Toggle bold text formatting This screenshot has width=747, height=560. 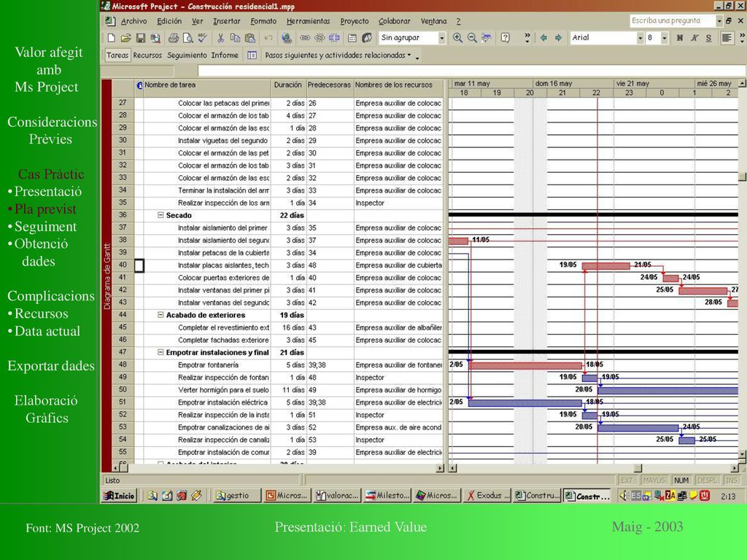pos(680,38)
